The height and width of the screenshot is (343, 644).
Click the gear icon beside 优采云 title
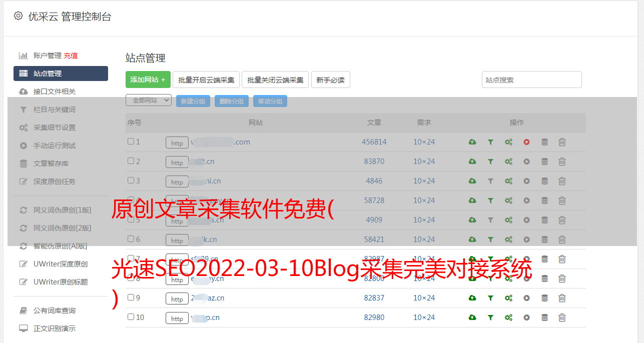point(18,16)
